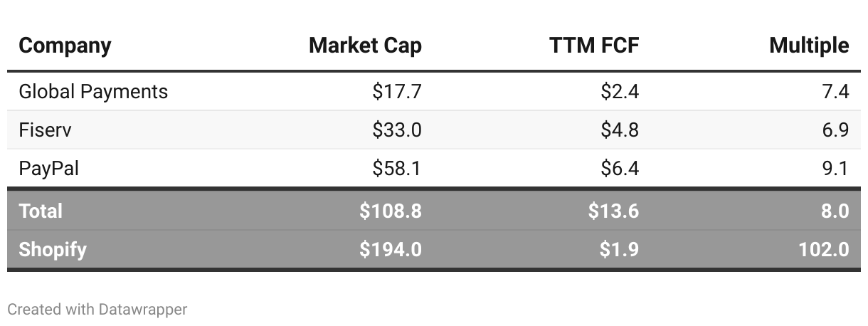This screenshot has width=868, height=326.
Task: Click Global Payments market cap $17.7
Action: pyautogui.click(x=397, y=92)
